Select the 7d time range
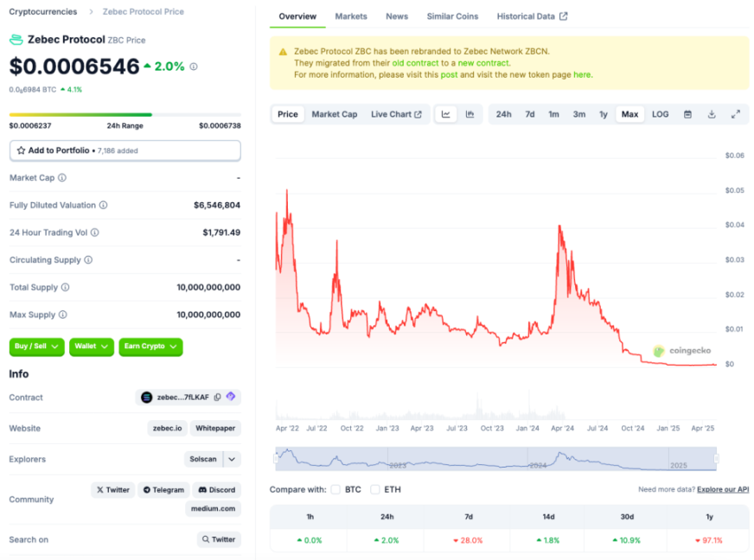 pos(530,114)
